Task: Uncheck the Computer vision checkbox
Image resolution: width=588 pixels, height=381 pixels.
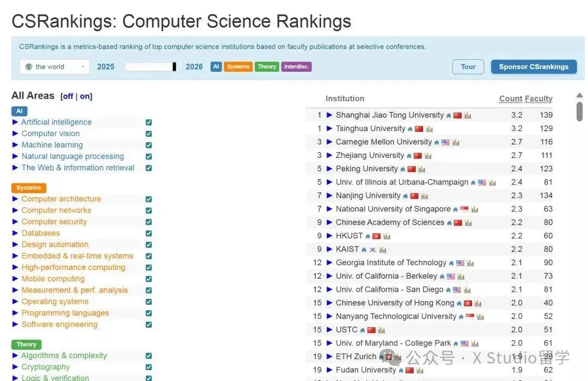Action: [x=149, y=134]
